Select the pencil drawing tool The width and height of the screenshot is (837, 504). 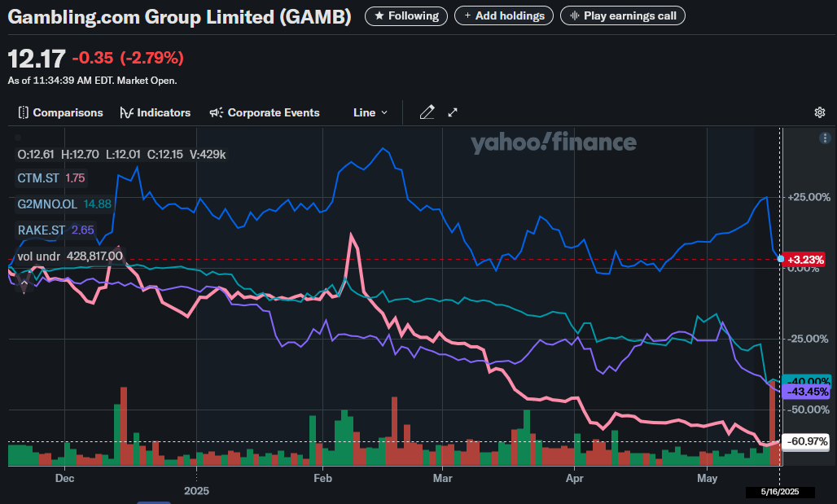pyautogui.click(x=427, y=112)
